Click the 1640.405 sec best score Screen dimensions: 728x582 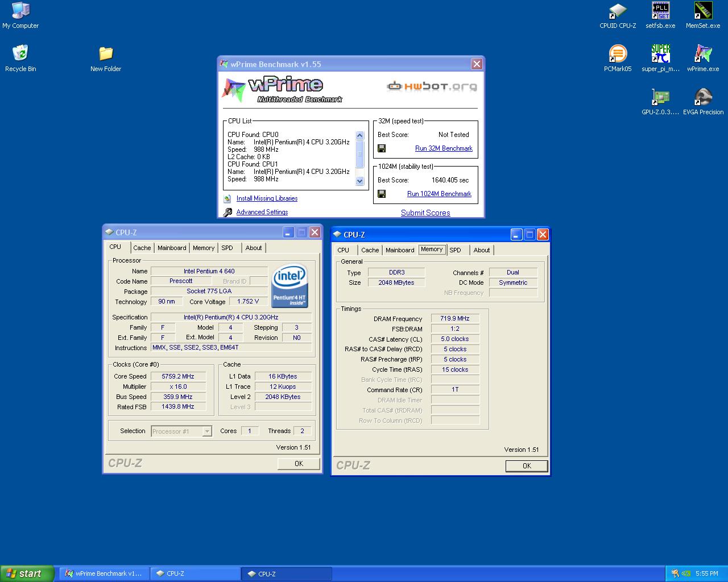(x=450, y=180)
